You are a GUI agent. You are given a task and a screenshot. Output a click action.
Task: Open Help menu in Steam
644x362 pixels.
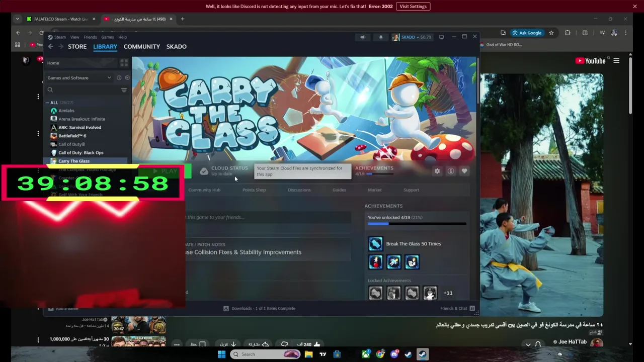pos(122,37)
